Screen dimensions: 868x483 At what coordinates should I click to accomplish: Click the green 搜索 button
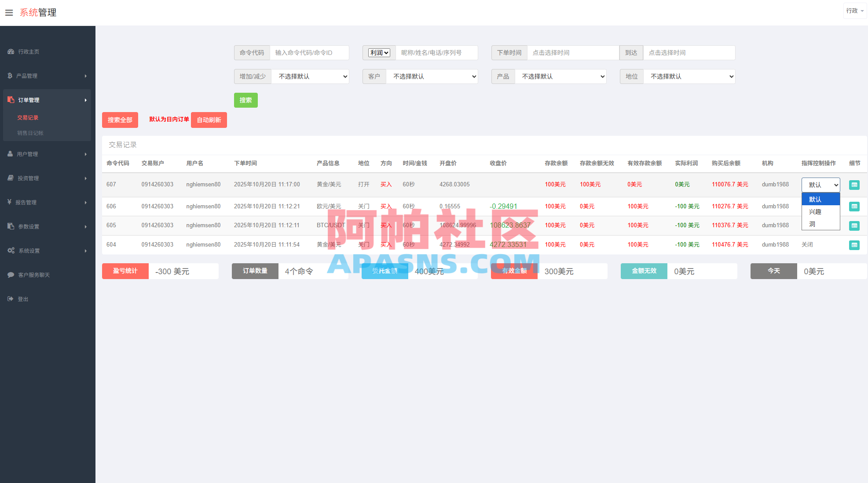click(245, 100)
